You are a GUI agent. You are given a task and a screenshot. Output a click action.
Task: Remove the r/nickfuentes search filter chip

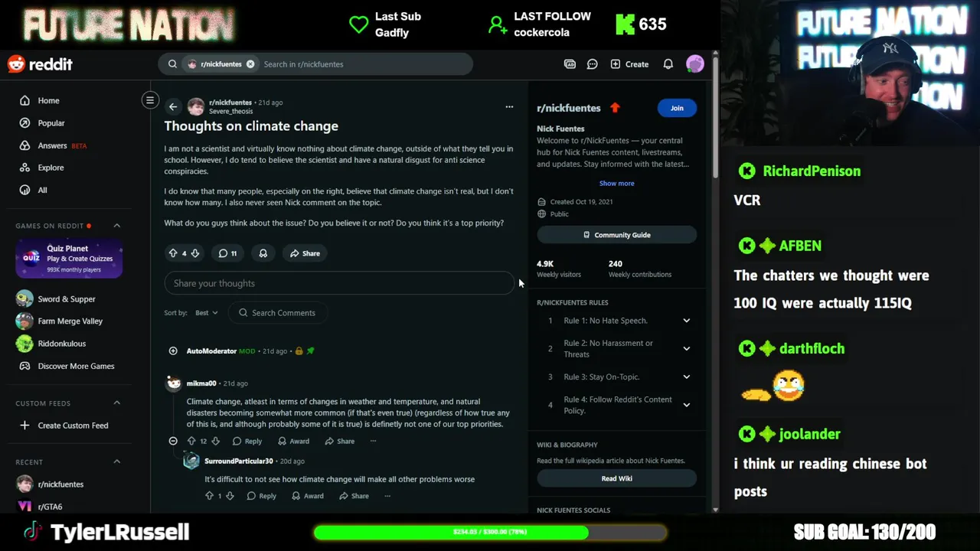(250, 64)
